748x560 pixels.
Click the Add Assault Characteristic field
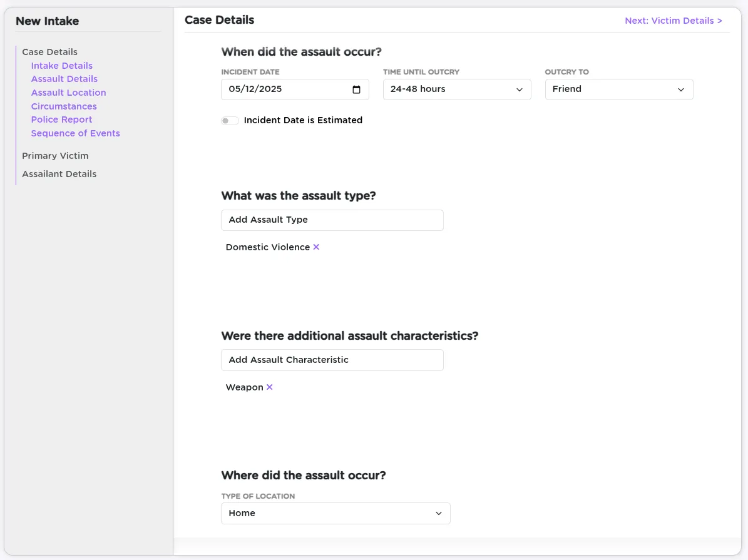click(332, 360)
